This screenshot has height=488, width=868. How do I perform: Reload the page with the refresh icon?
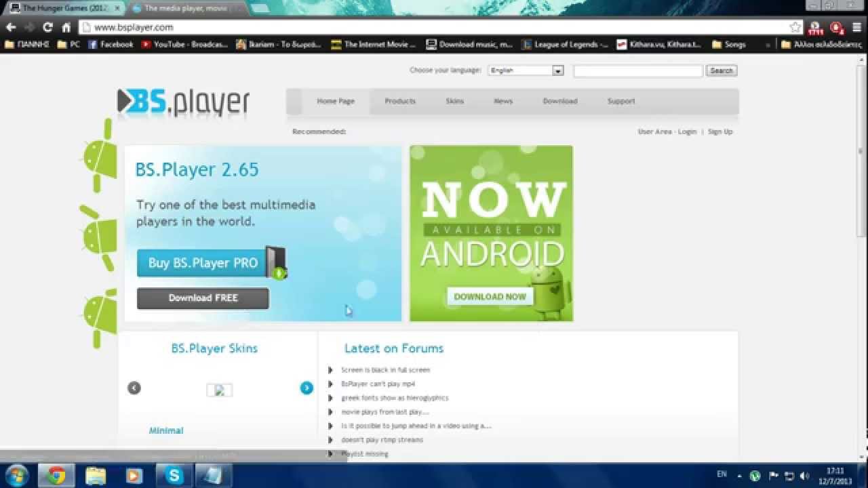[x=47, y=27]
